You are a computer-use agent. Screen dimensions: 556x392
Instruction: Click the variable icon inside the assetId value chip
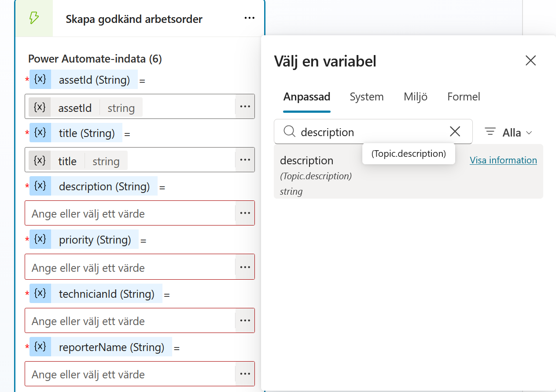coord(40,107)
